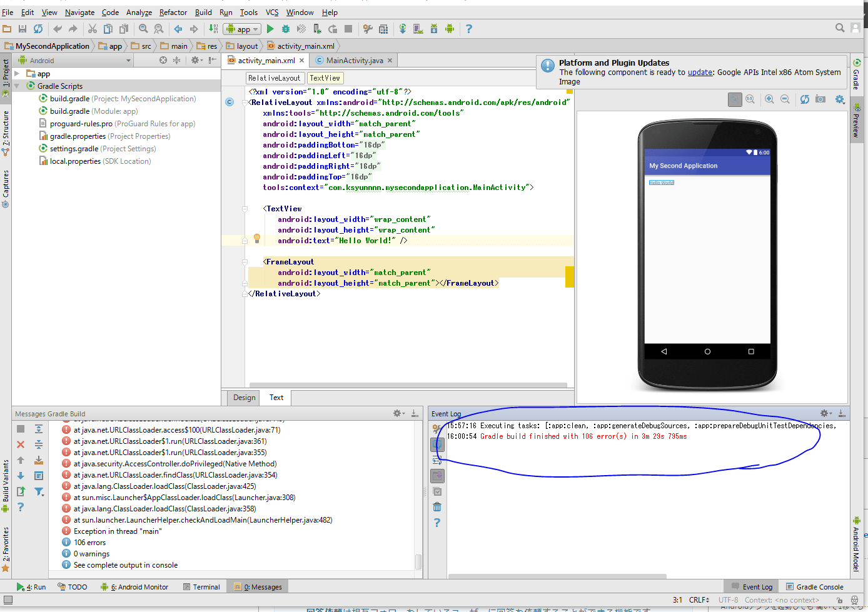Click the lightbulb quick-fix in gutter

[256, 238]
